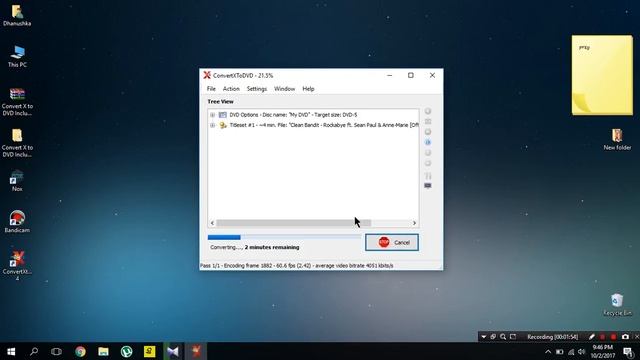Open the Window menu

point(284,89)
